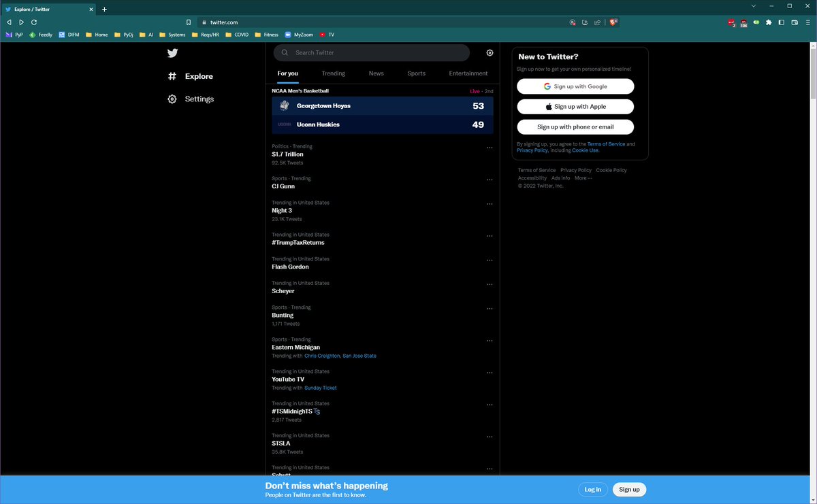
Task: Click Sign up on bottom banner
Action: [629, 490]
